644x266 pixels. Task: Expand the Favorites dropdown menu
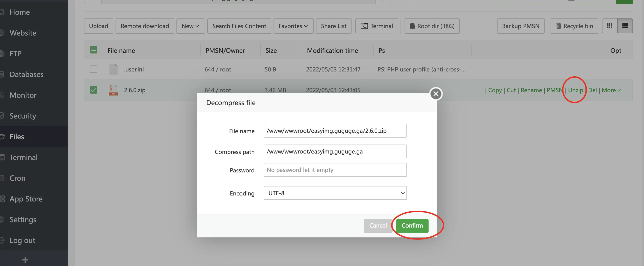[293, 26]
